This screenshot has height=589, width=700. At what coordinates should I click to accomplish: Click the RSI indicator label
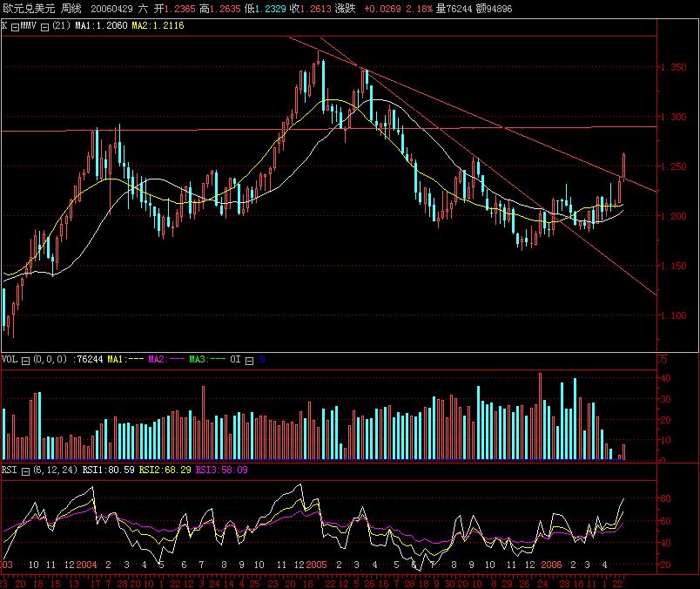tap(9, 471)
